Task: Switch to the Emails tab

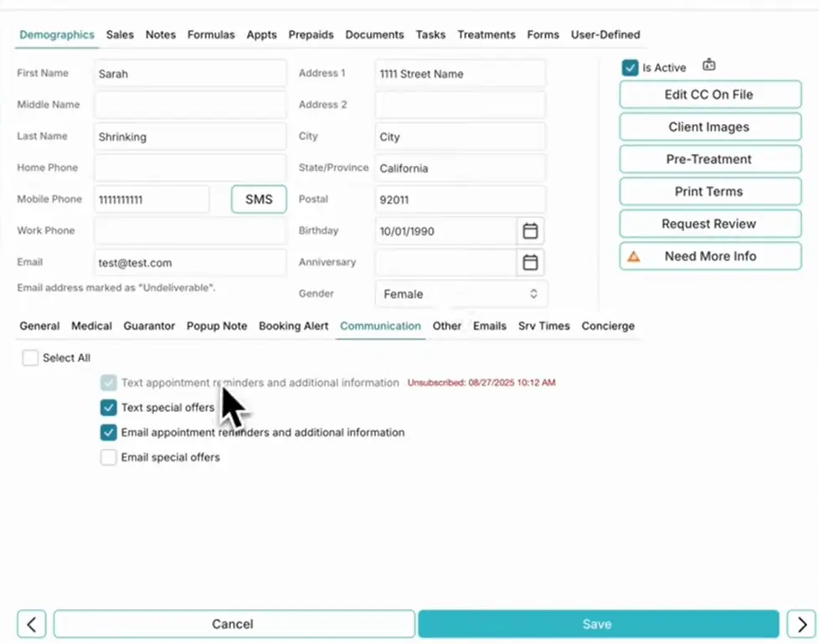Action: pyautogui.click(x=489, y=326)
